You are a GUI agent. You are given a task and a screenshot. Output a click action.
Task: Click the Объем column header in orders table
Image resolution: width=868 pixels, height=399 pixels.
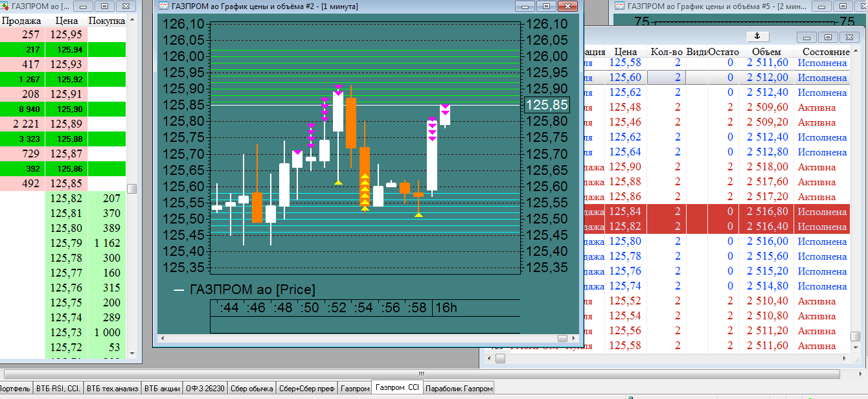click(766, 52)
